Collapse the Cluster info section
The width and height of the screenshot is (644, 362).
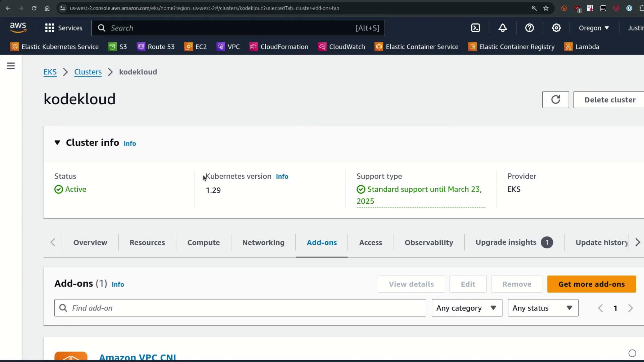point(57,143)
